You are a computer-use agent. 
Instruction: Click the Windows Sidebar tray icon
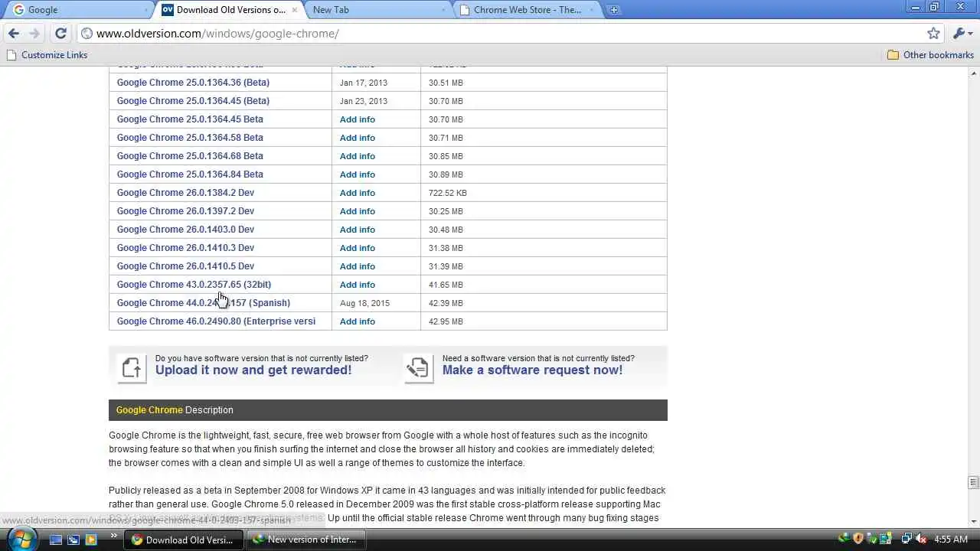885,540
